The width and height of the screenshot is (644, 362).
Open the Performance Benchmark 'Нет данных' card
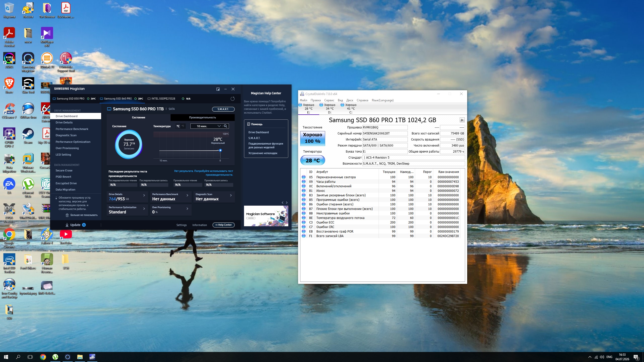pos(171,197)
